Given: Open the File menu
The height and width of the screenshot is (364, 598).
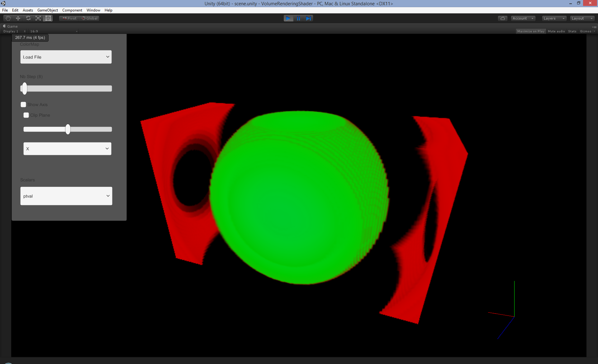Looking at the screenshot, I should coord(5,10).
